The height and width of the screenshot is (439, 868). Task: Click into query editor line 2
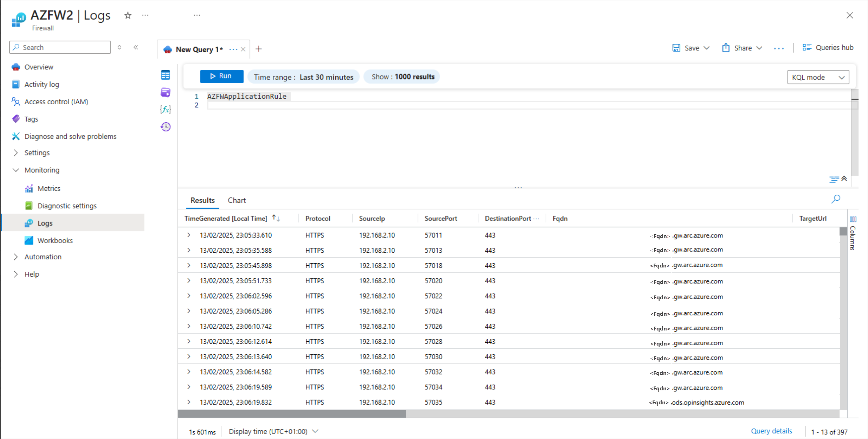tap(529, 105)
